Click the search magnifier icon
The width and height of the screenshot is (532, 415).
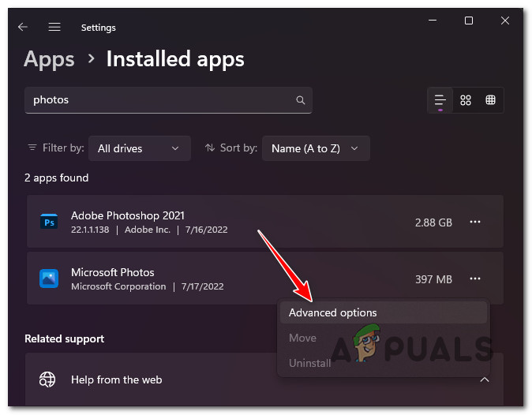coord(300,101)
